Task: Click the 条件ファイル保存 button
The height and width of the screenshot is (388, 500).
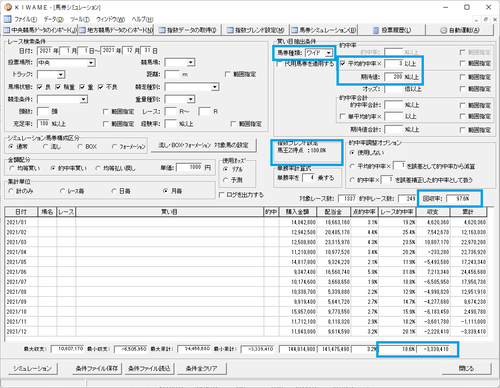Action: [x=97, y=368]
